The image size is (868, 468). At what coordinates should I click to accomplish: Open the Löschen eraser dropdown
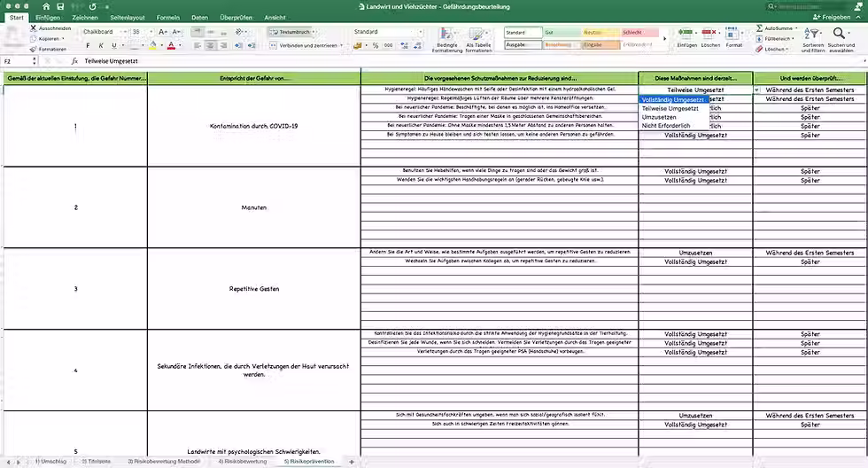[x=771, y=50]
